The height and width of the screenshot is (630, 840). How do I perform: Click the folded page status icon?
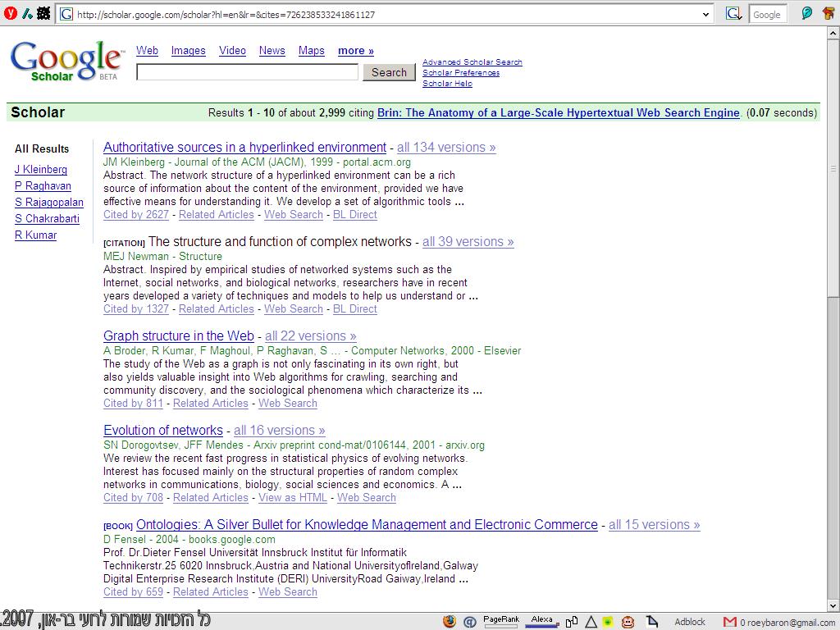[x=651, y=622]
